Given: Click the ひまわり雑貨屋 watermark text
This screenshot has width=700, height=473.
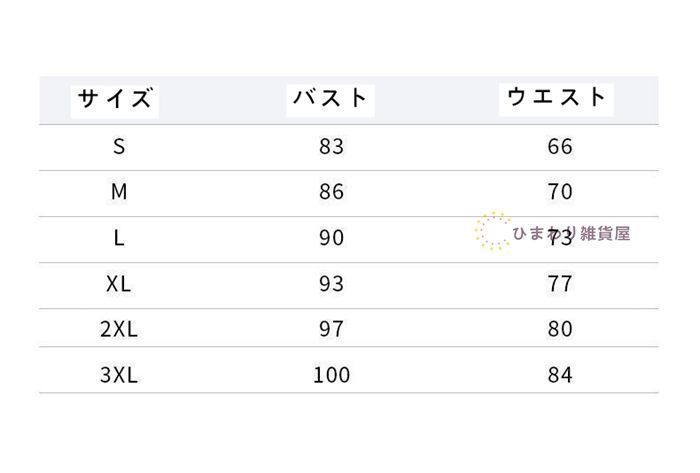Looking at the screenshot, I should click(x=572, y=234).
